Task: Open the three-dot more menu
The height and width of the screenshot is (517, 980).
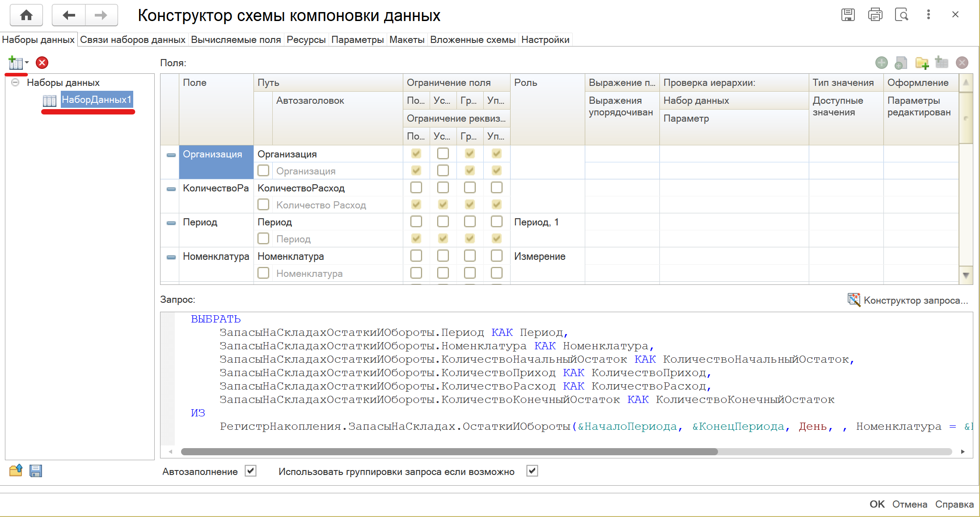Action: pos(929,15)
